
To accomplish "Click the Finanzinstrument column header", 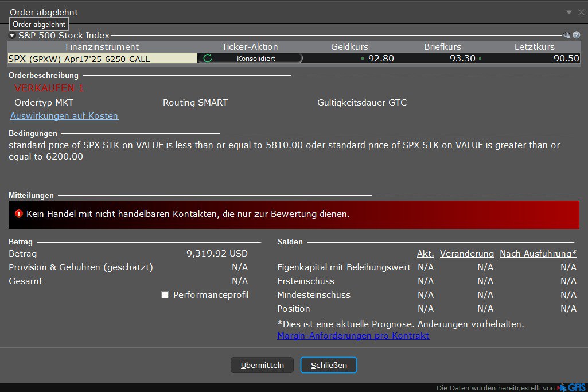I will click(x=102, y=47).
